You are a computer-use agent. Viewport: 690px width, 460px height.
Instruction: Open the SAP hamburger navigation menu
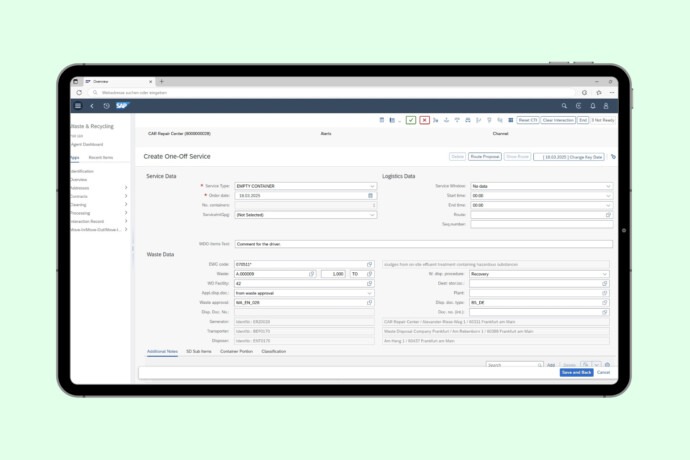78,105
